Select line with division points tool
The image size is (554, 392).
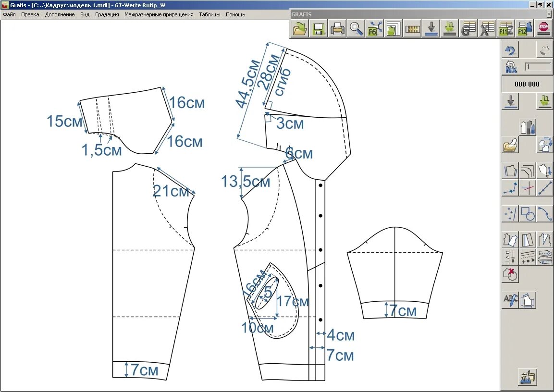(545, 188)
